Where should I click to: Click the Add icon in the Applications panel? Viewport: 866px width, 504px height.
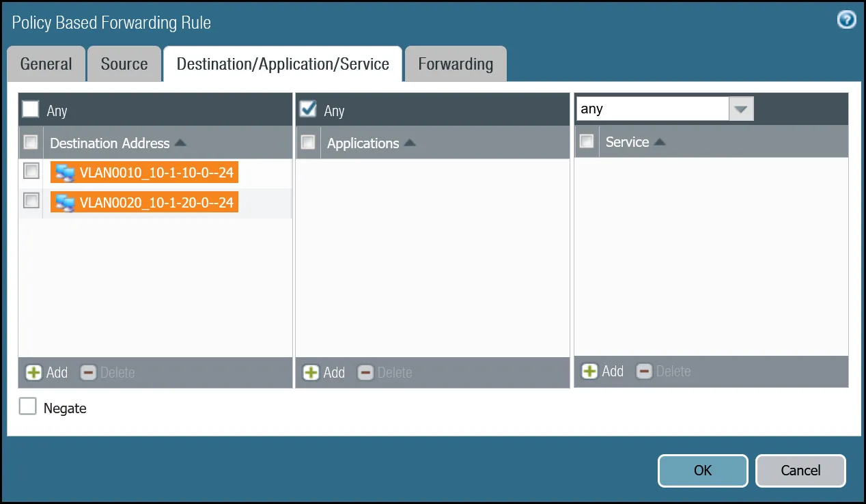311,373
